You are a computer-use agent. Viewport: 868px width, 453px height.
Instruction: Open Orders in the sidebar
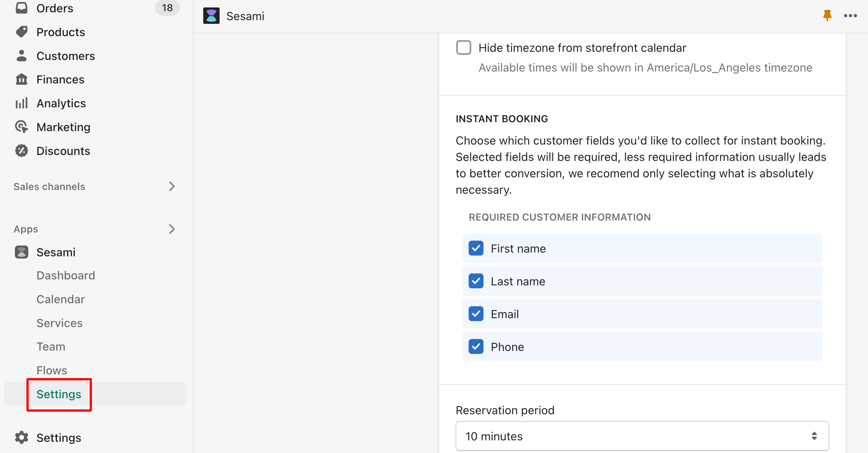(55, 8)
